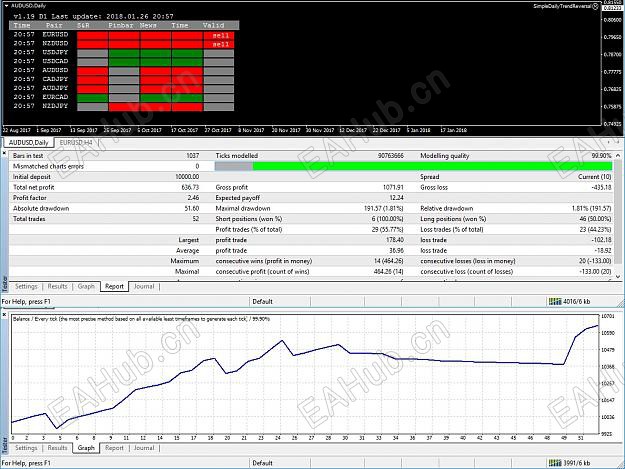Viewport: 625px width, 469px height.
Task: Click For Help, press F1 in upper status bar
Action: click(x=26, y=302)
